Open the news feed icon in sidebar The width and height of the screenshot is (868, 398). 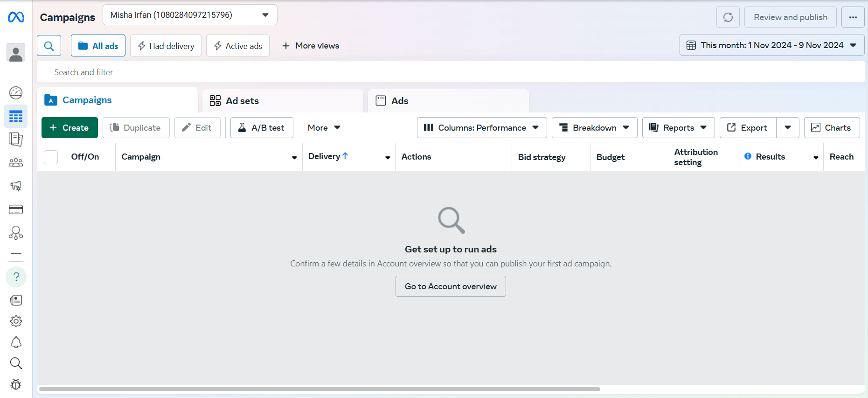(16, 300)
